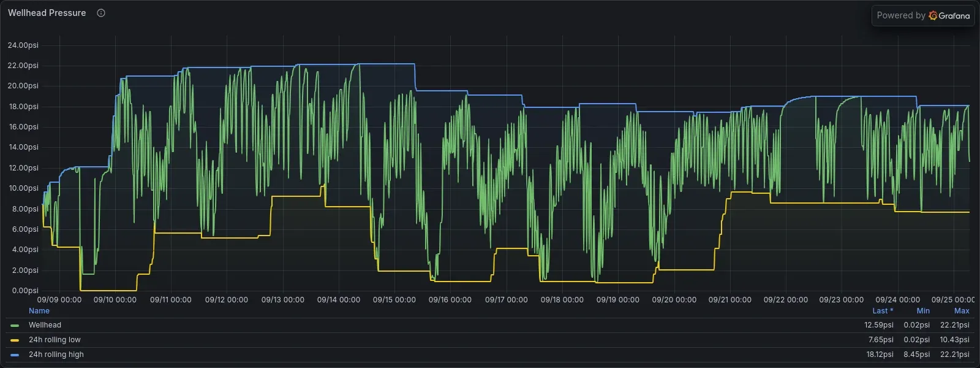Screen dimensions: 980x368
Task: Click the green Wellhead color swatch
Action: [x=15, y=326]
